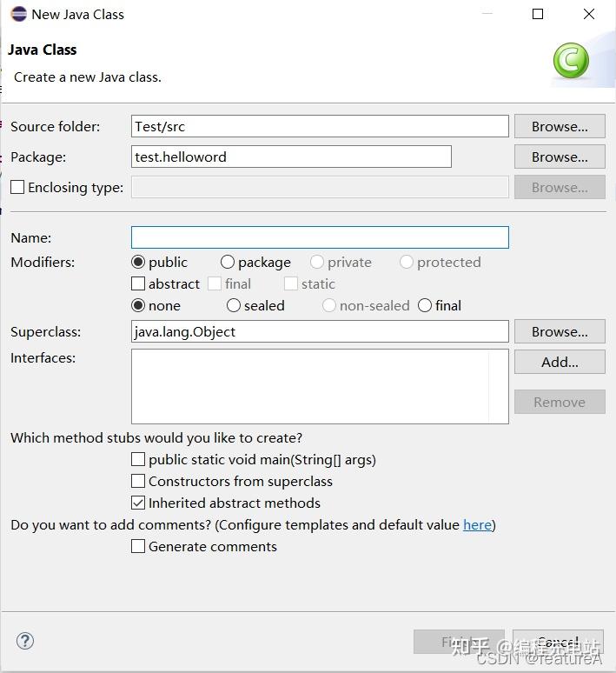Click into the Name text field
The image size is (616, 673).
pyautogui.click(x=320, y=237)
